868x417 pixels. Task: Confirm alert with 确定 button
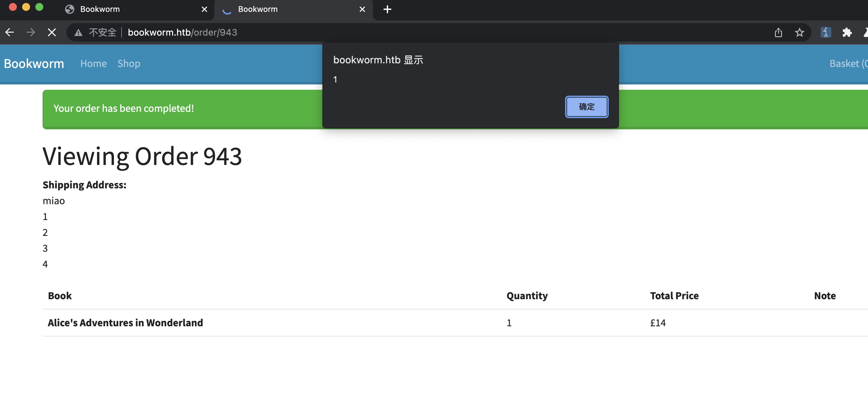pos(586,107)
